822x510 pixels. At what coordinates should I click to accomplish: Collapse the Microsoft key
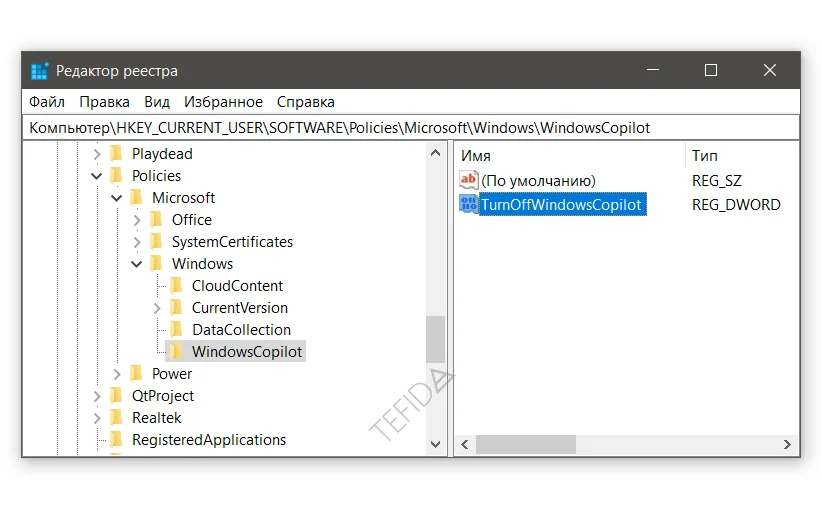point(117,198)
